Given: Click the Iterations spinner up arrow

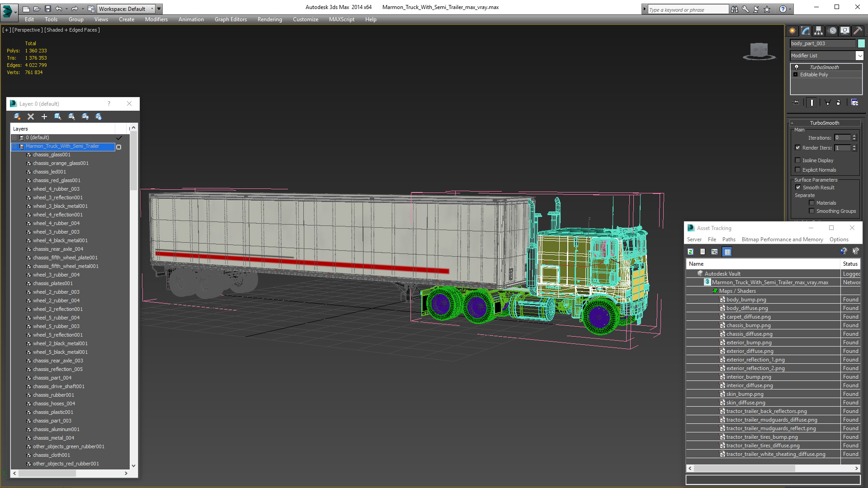Looking at the screenshot, I should pyautogui.click(x=854, y=136).
